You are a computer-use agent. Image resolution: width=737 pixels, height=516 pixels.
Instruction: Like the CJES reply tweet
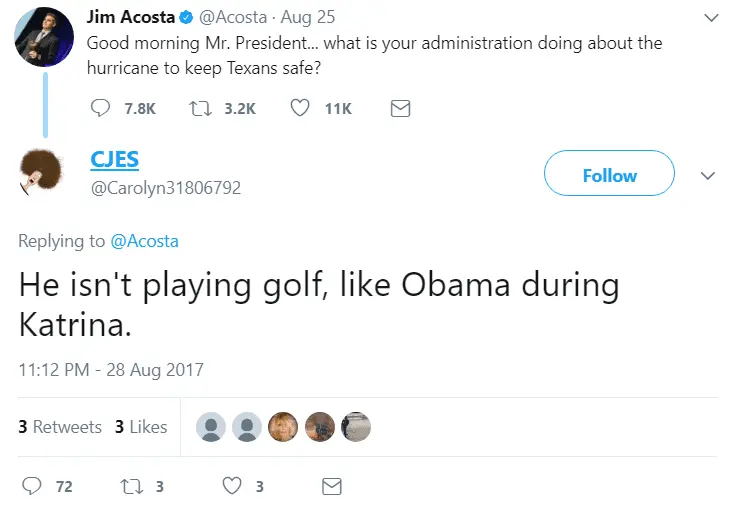coord(232,487)
